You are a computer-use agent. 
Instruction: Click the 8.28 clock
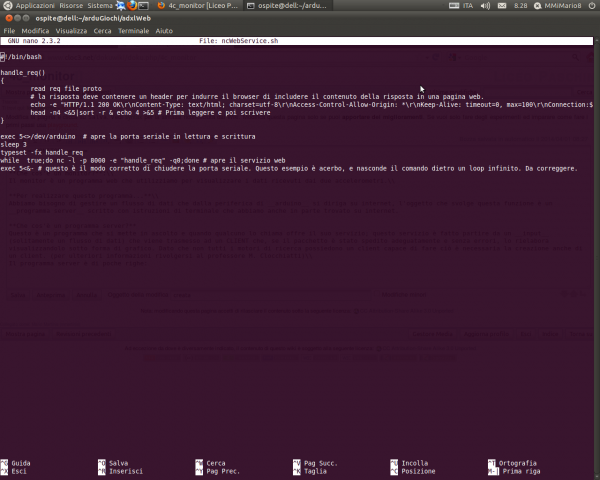520,5
